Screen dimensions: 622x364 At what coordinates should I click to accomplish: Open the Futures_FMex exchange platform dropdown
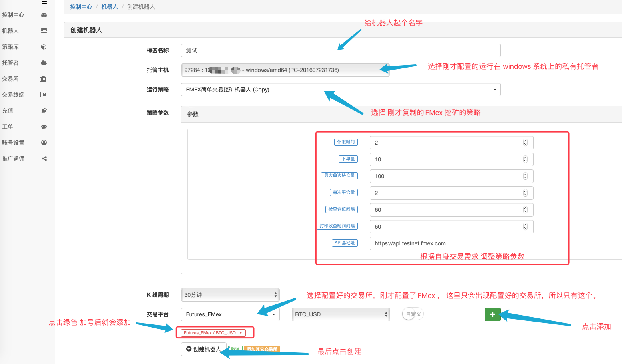(x=230, y=314)
